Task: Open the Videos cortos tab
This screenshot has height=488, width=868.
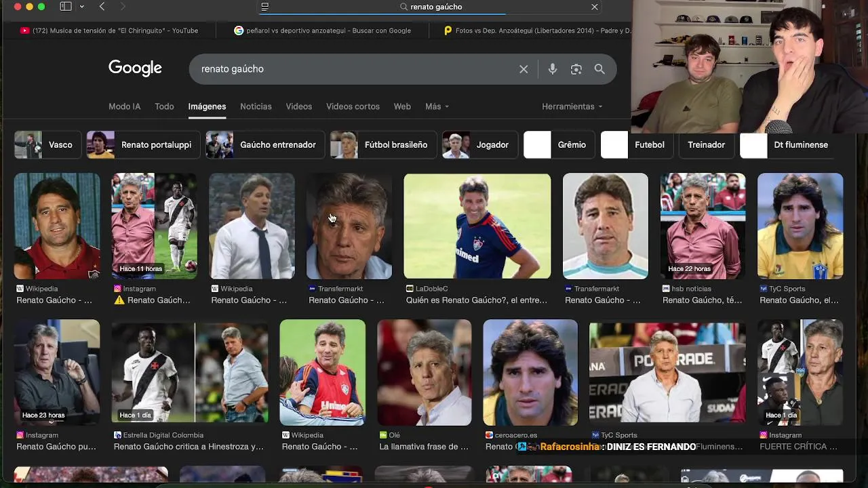Action: [x=353, y=106]
